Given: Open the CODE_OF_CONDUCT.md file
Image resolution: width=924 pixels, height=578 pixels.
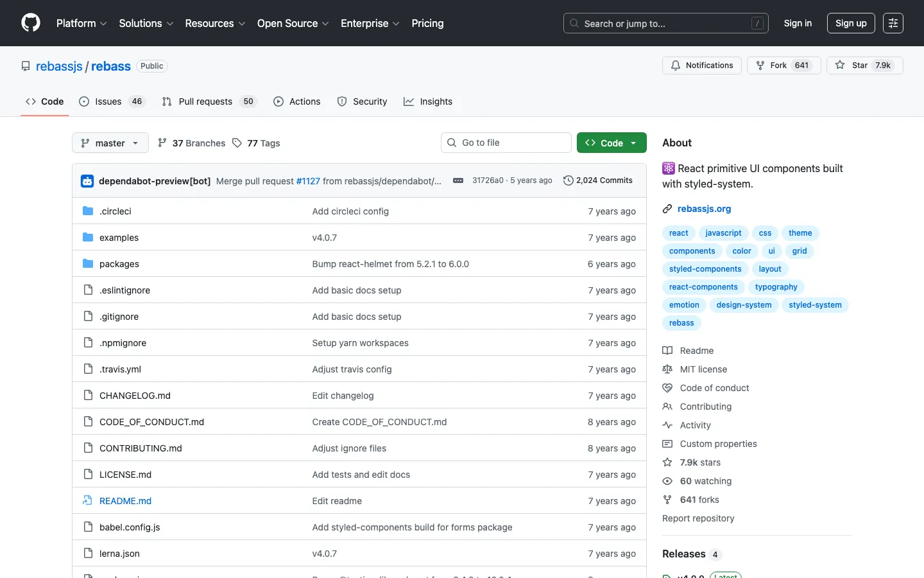Looking at the screenshot, I should pyautogui.click(x=151, y=422).
